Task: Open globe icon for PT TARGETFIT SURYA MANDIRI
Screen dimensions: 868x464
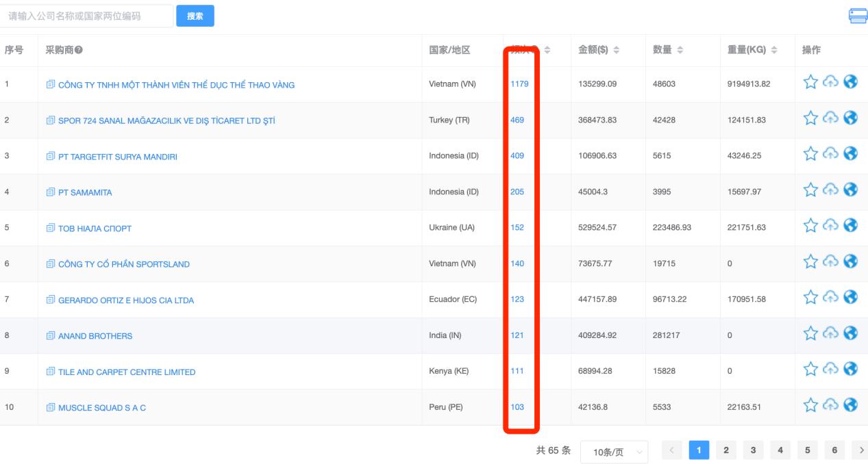Action: [x=852, y=154]
